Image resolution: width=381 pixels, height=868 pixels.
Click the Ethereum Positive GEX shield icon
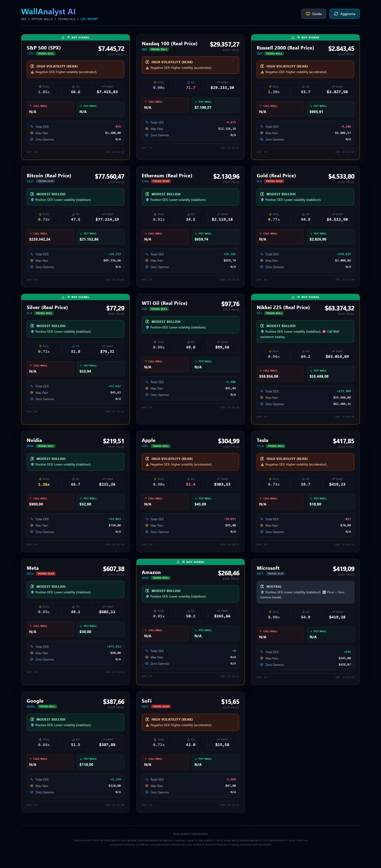tap(147, 200)
